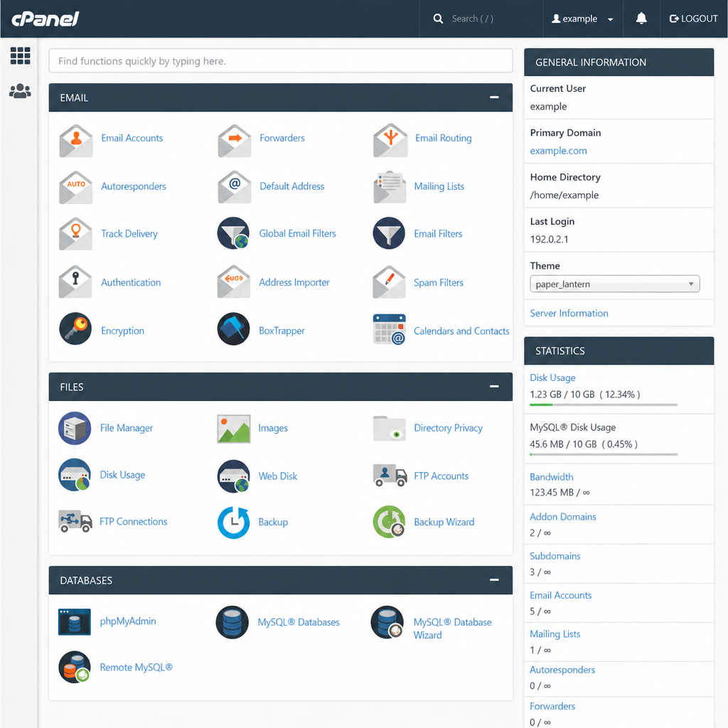Click the Calendars and Contacts text link
Image resolution: width=728 pixels, height=728 pixels.
461,331
